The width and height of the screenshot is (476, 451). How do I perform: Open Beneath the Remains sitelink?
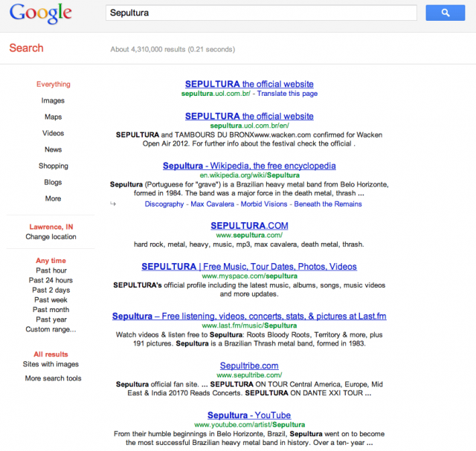[328, 204]
